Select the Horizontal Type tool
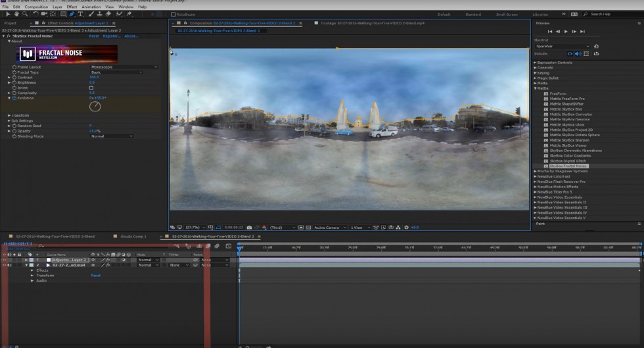Screen dimensions: 644x348 click(81, 14)
